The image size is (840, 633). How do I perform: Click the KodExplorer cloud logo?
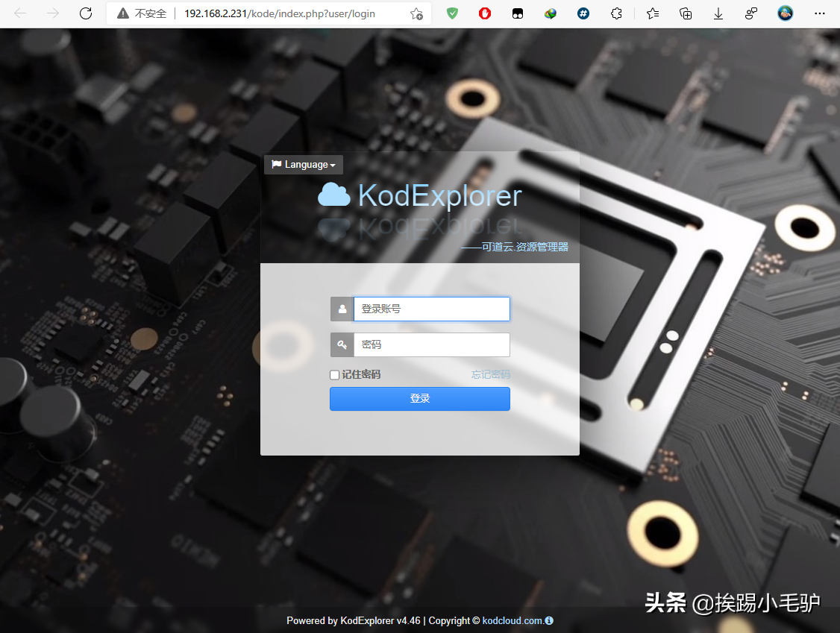(x=333, y=195)
